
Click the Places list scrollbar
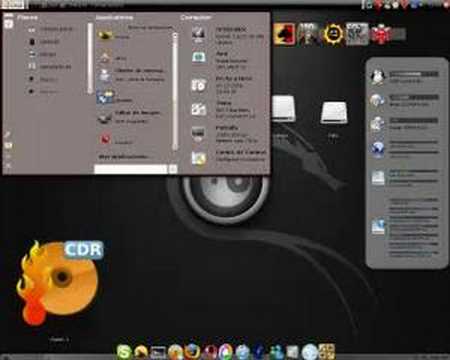pyautogui.click(x=90, y=58)
